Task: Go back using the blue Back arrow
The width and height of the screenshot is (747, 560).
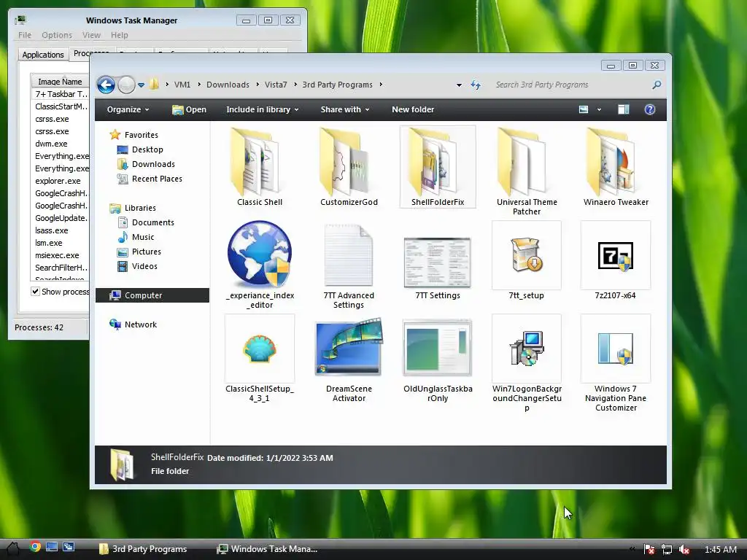Action: 106,85
